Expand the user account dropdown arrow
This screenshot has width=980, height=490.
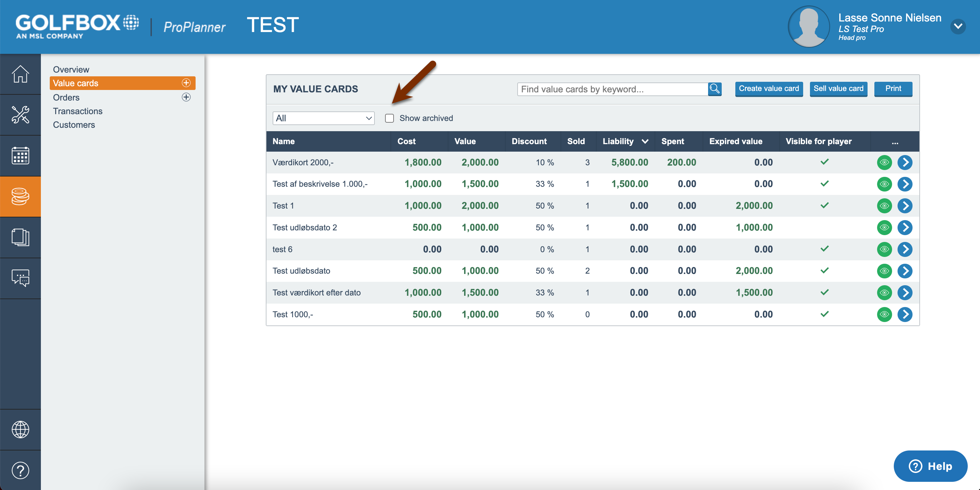[x=958, y=26]
